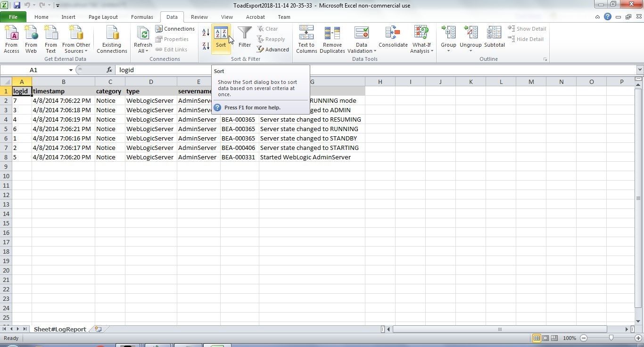This screenshot has height=347, width=644.
Task: Click the Connections button in the ribbon
Action: pyautogui.click(x=175, y=29)
